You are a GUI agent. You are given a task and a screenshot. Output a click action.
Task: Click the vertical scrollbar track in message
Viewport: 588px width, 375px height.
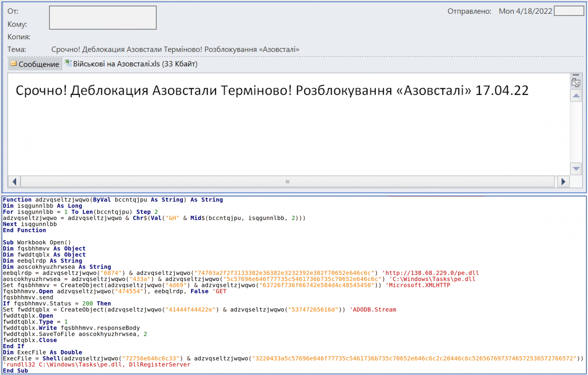pyautogui.click(x=576, y=132)
